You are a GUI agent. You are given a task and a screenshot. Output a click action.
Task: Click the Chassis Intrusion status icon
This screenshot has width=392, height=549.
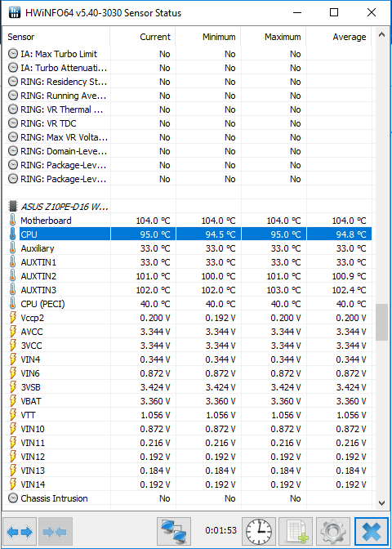[13, 498]
